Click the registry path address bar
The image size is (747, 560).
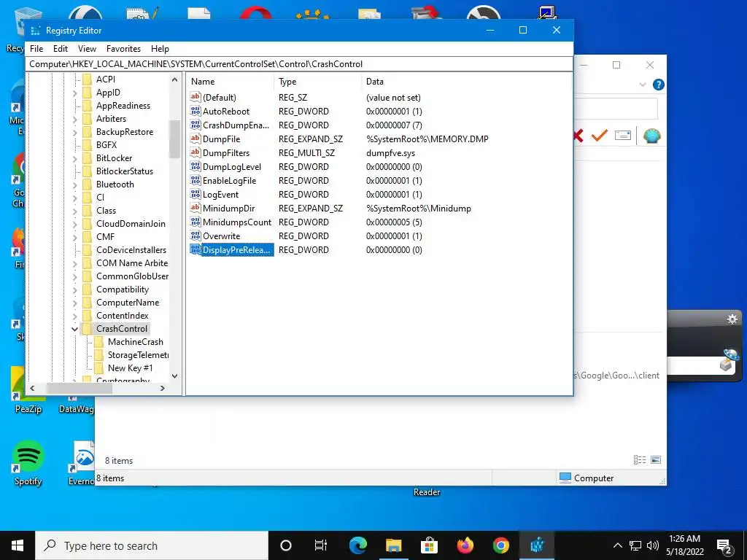pos(299,64)
